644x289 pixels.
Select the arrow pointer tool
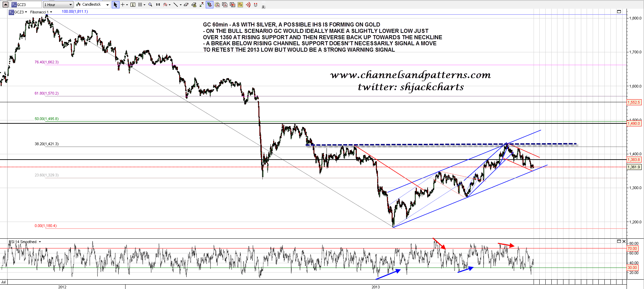(x=115, y=5)
